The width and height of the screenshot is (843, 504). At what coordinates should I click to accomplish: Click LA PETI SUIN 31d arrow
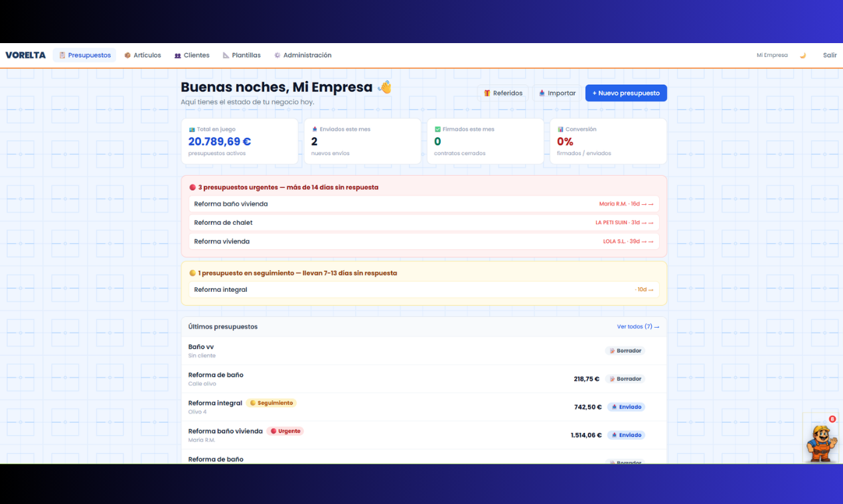(624, 223)
